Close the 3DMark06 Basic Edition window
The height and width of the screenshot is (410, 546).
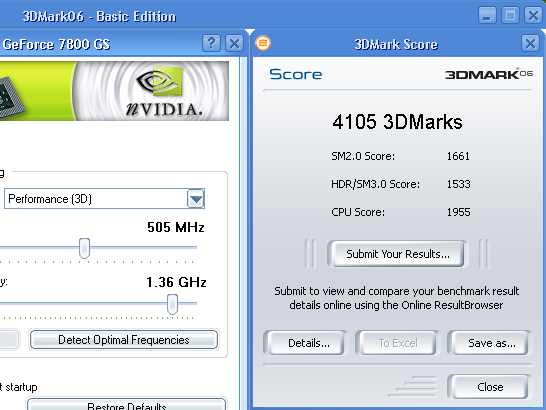pyautogui.click(x=533, y=15)
